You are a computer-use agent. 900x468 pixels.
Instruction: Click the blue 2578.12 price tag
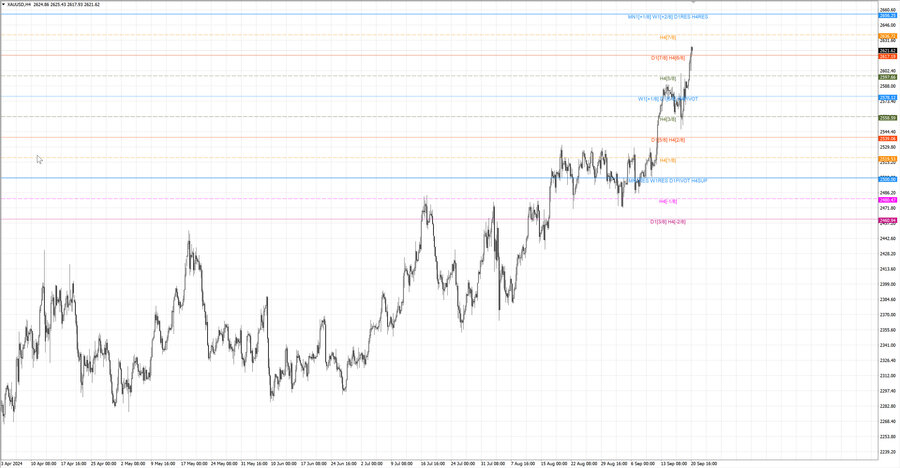[887, 98]
